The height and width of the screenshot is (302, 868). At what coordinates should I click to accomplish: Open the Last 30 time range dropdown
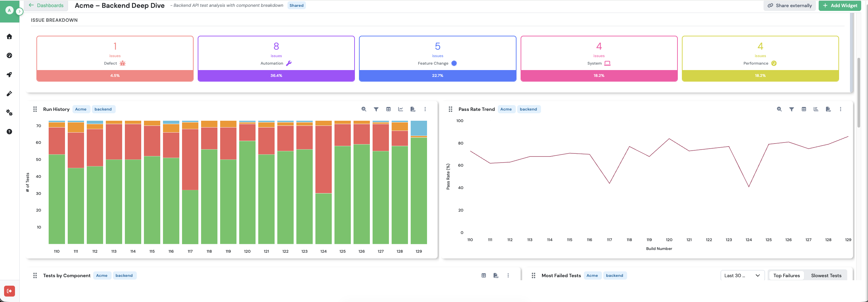point(742,275)
